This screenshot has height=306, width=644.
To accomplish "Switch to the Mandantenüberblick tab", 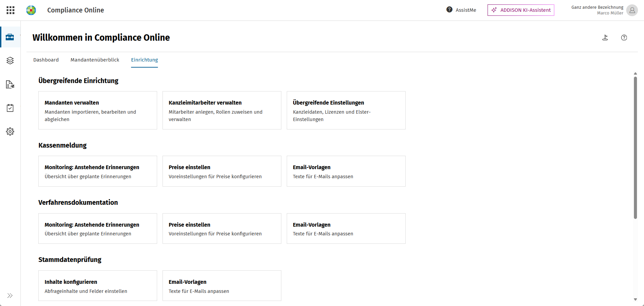I will (x=95, y=60).
